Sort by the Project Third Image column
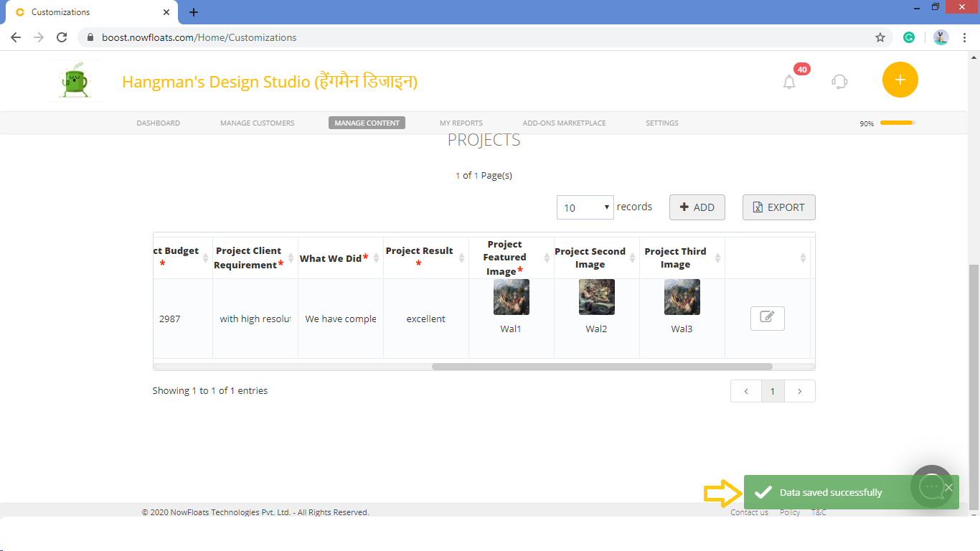Viewport: 980px width, 551px height. (x=682, y=258)
